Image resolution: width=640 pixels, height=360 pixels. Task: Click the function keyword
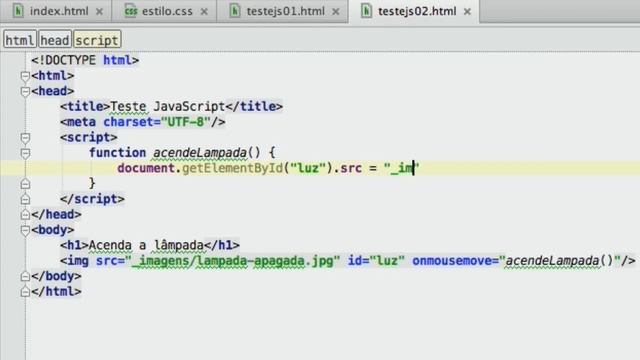click(x=118, y=153)
